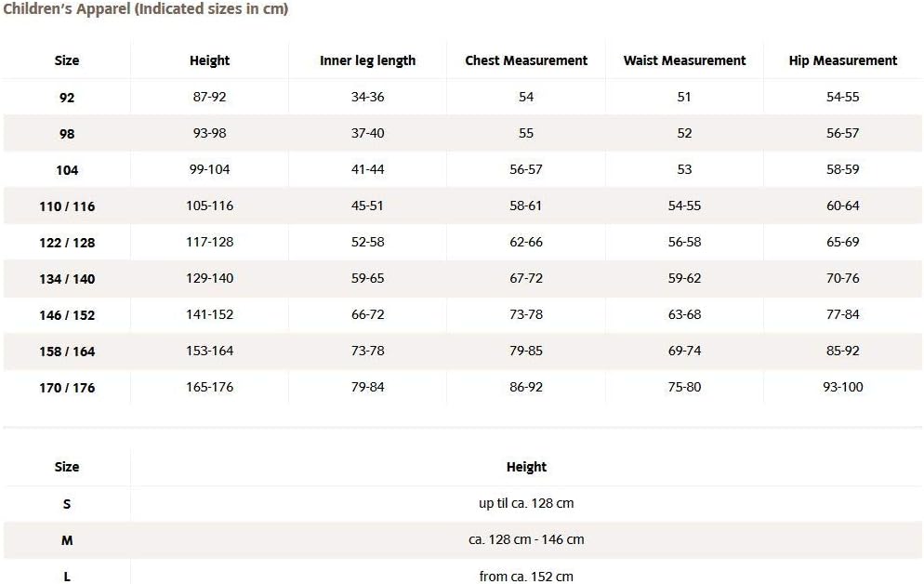Click the 122 / 128 size label
924x584 pixels.
click(67, 243)
